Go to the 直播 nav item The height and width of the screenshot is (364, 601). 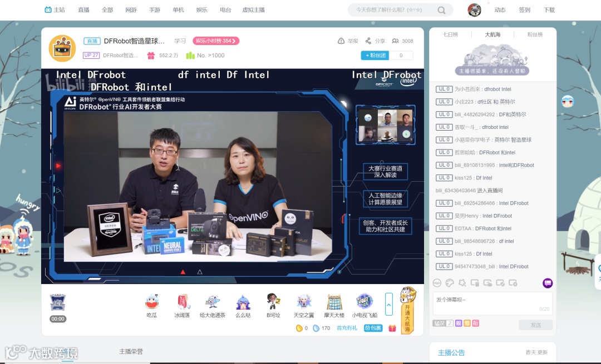(x=83, y=10)
